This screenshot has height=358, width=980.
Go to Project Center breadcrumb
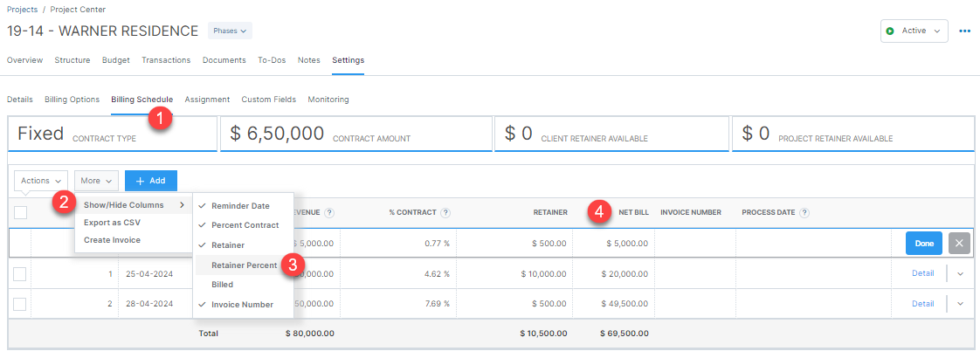(x=78, y=10)
